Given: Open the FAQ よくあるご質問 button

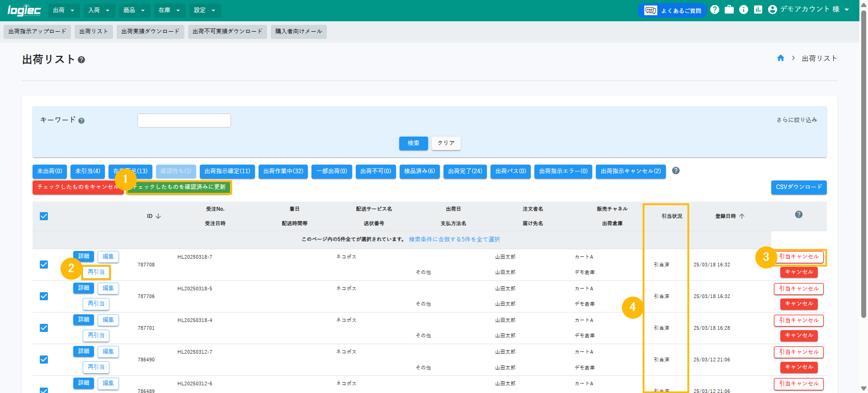Looking at the screenshot, I should tap(672, 10).
